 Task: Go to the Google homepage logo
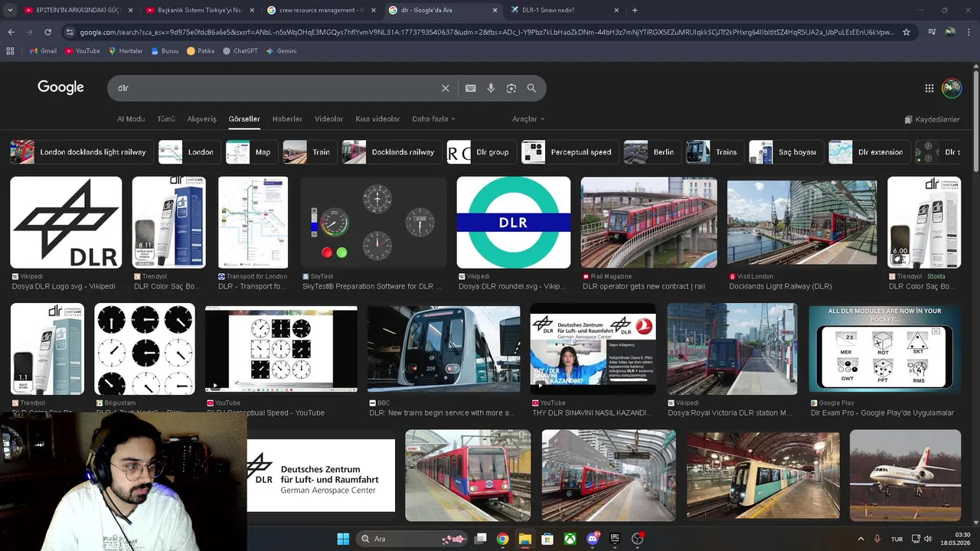[x=60, y=87]
